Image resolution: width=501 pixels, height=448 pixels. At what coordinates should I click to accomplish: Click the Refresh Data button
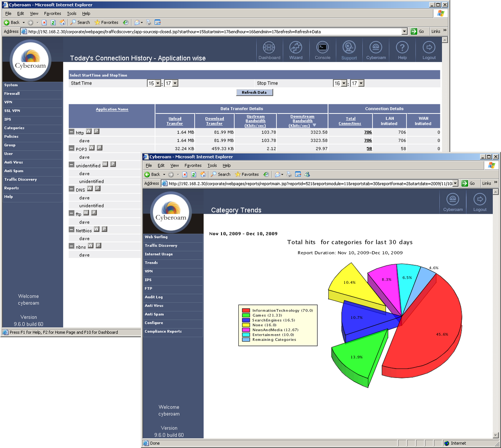(254, 92)
